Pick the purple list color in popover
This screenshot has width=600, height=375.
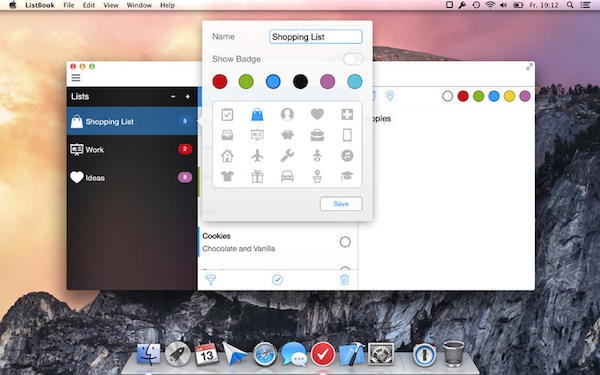coord(328,82)
